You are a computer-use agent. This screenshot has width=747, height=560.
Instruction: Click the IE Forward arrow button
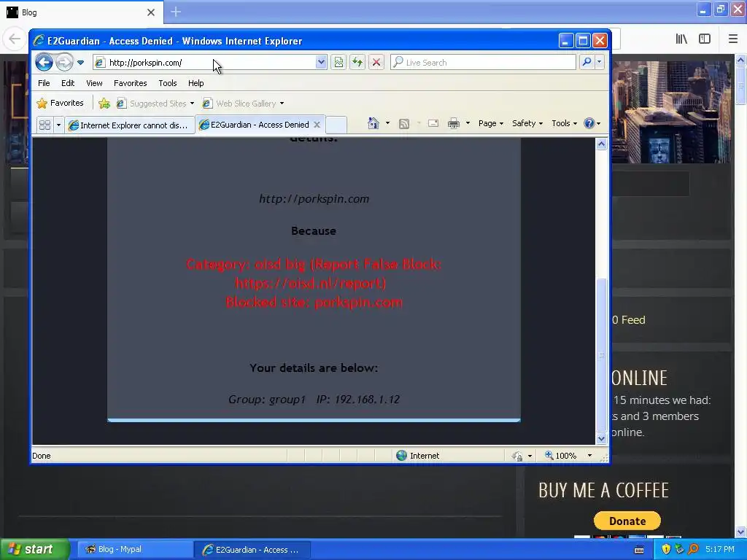[x=64, y=63]
